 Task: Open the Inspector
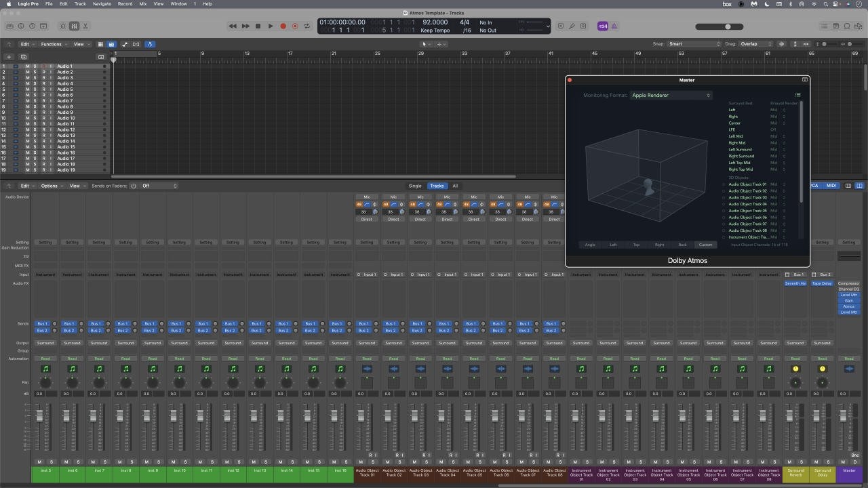tap(20, 26)
